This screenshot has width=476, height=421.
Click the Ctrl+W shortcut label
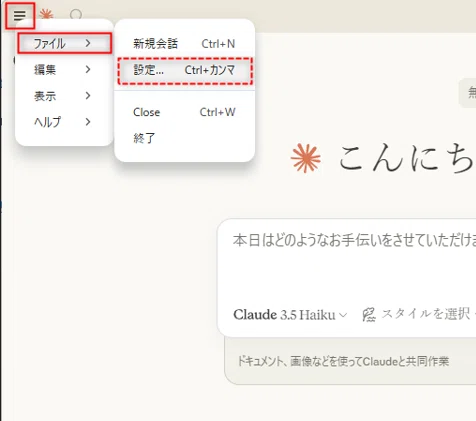click(x=217, y=112)
